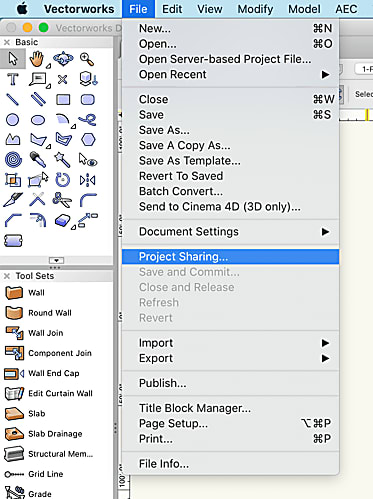Select the Selection arrow tool
Viewport: 373px width, 499px height.
tap(13, 59)
